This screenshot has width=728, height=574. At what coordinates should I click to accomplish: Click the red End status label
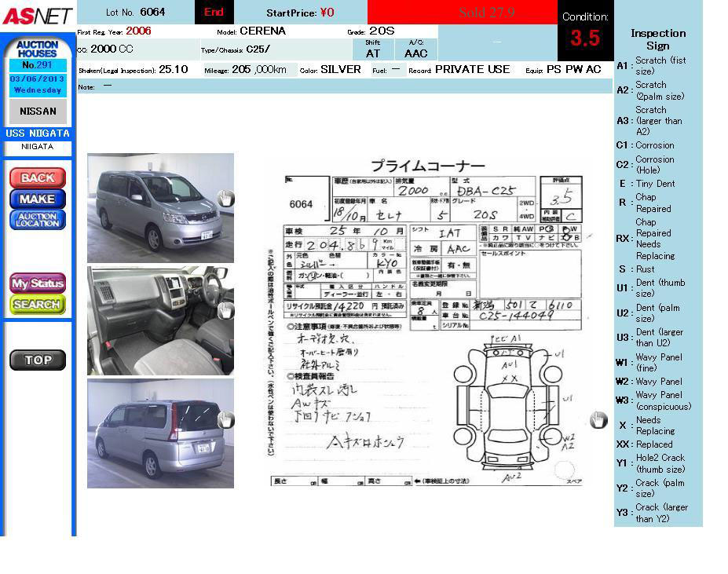[x=214, y=13]
